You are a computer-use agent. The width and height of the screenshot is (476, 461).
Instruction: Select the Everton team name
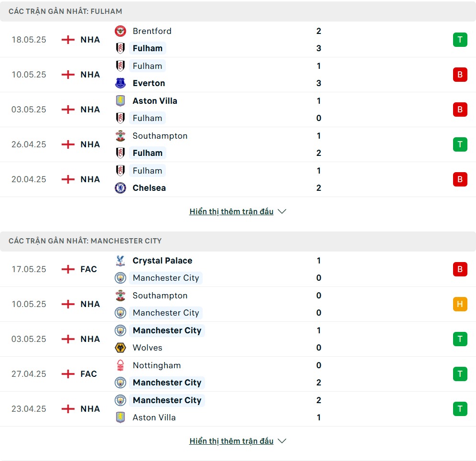point(149,83)
